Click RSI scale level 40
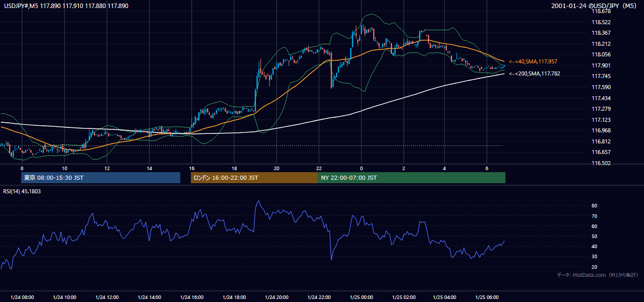 tap(595, 246)
